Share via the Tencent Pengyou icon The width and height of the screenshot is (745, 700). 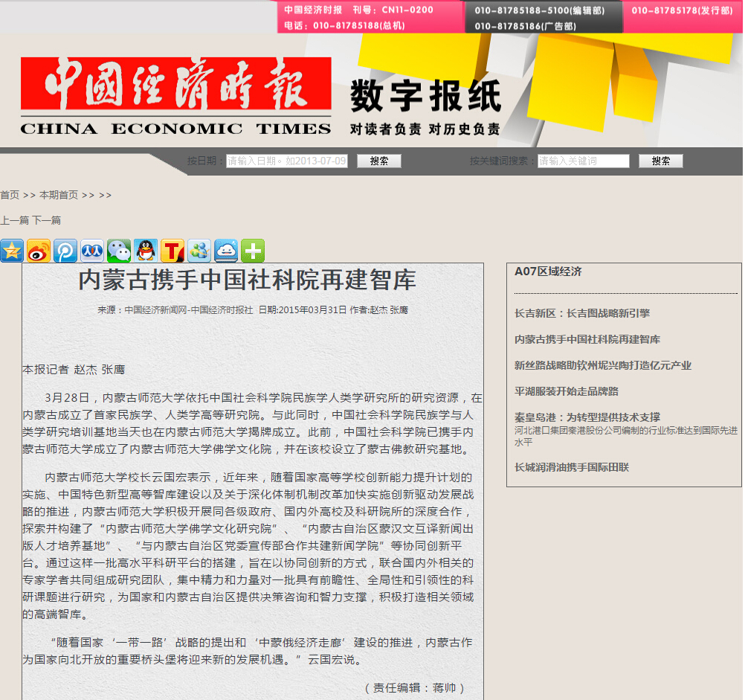click(x=65, y=251)
